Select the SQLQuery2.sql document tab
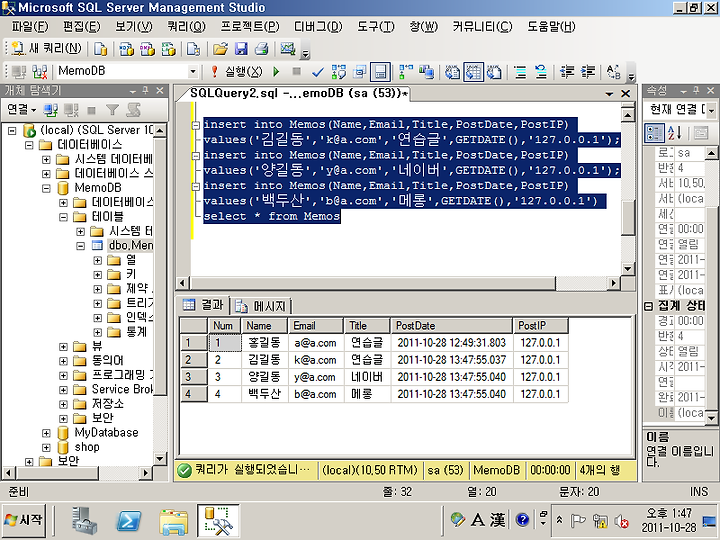 (x=299, y=93)
